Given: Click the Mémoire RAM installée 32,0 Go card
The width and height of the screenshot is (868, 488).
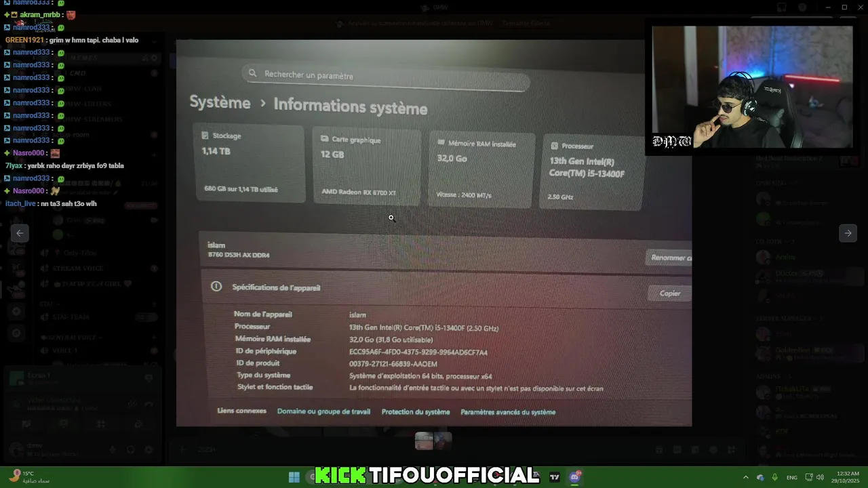Looking at the screenshot, I should (481, 169).
